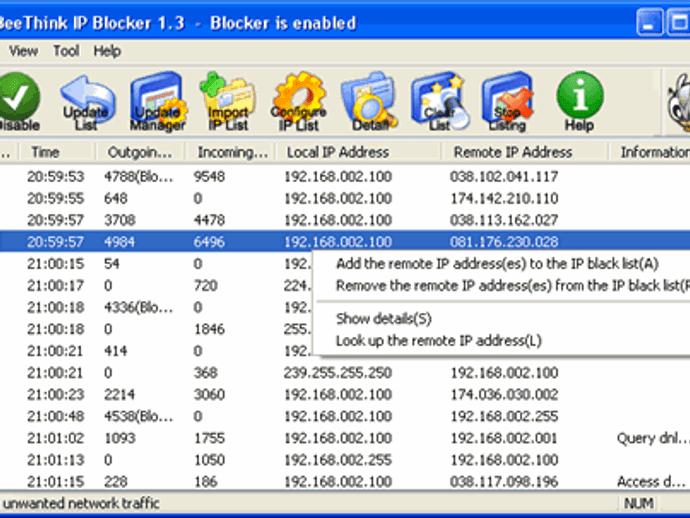Open the Tool menu

point(66,51)
